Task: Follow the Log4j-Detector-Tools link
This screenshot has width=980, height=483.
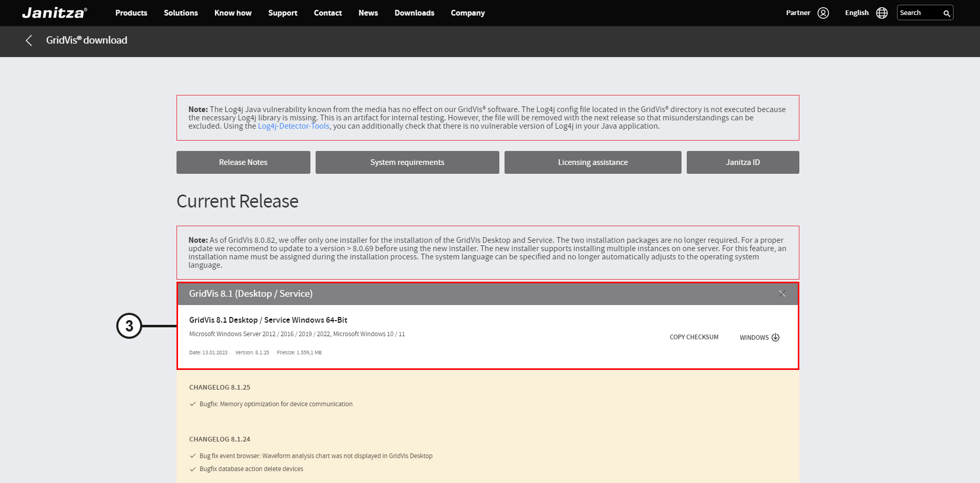Action: click(294, 126)
